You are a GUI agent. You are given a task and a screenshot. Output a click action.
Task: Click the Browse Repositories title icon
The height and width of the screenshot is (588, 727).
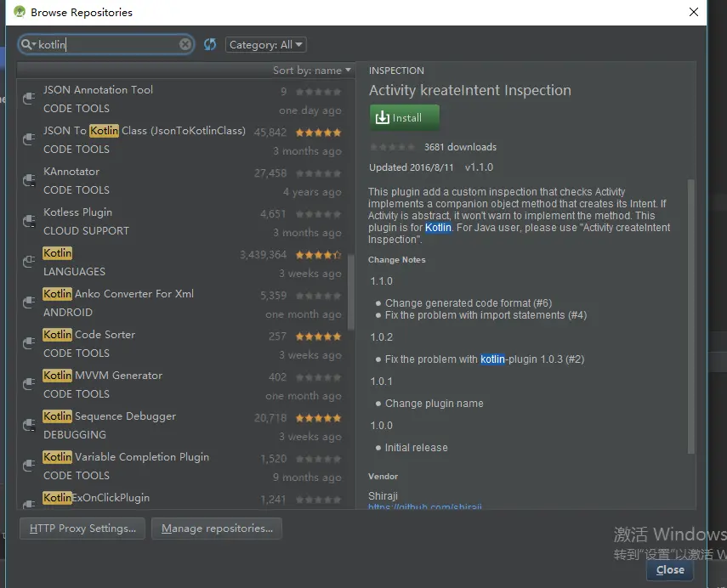20,12
